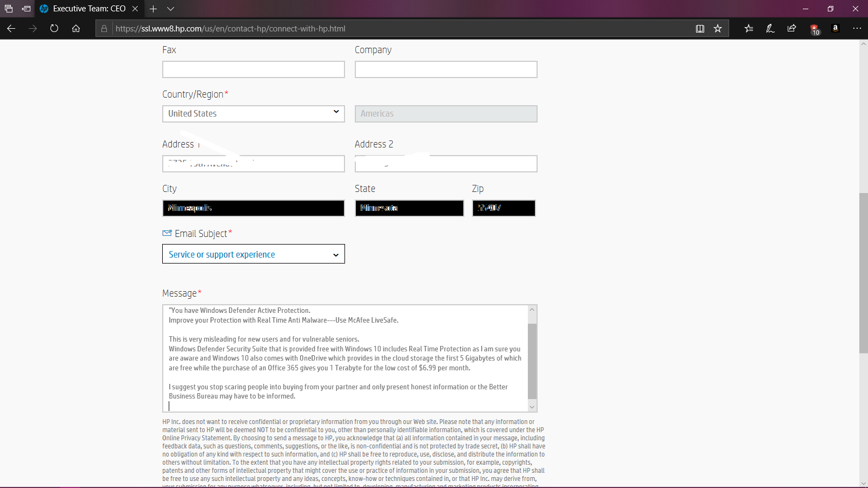This screenshot has width=868, height=488.
Task: Open the Country/Region dropdown
Action: [253, 114]
